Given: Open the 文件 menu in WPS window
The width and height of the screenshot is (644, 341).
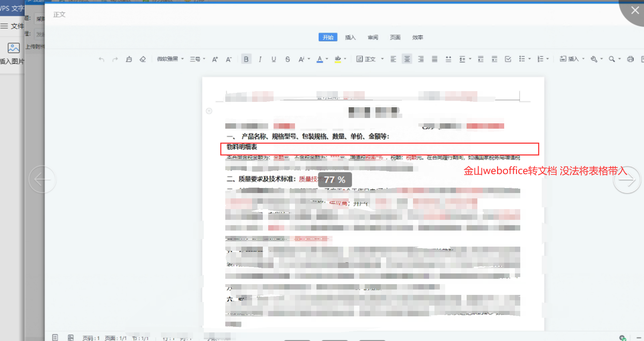Looking at the screenshot, I should click(13, 26).
